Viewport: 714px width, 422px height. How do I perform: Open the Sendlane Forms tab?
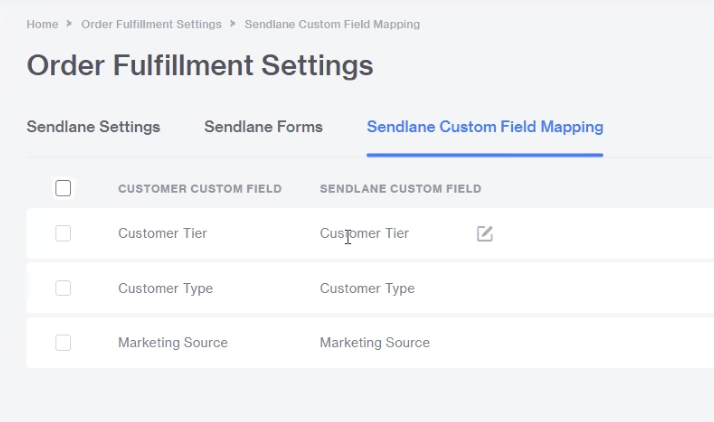pyautogui.click(x=263, y=127)
